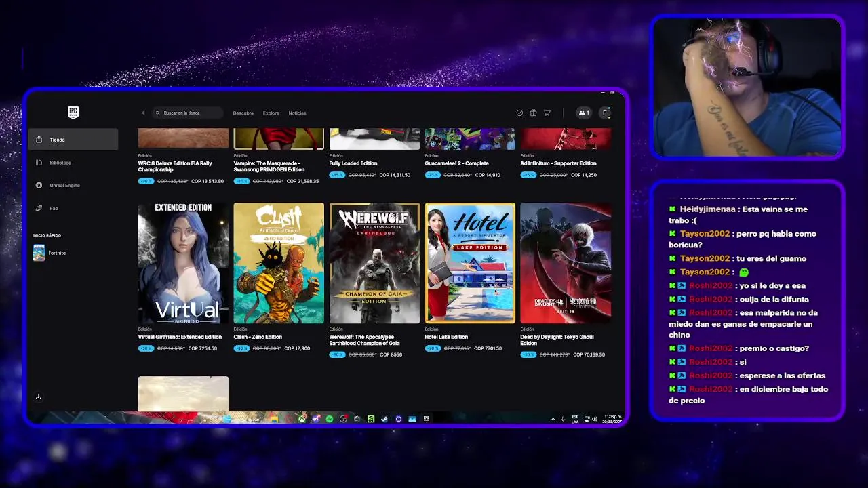Open the account profile avatar F
868x488 pixels.
point(605,113)
